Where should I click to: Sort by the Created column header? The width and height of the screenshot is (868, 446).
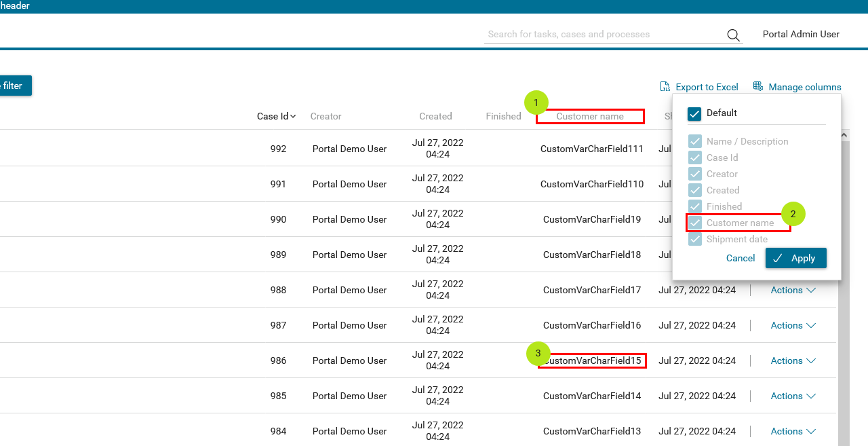(435, 116)
